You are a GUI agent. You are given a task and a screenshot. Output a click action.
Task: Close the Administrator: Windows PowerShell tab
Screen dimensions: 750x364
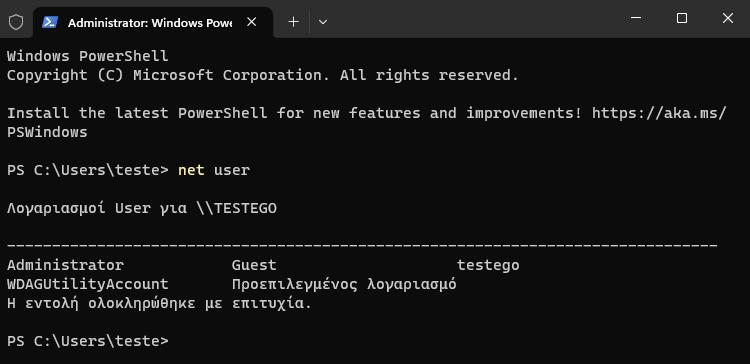coord(252,22)
